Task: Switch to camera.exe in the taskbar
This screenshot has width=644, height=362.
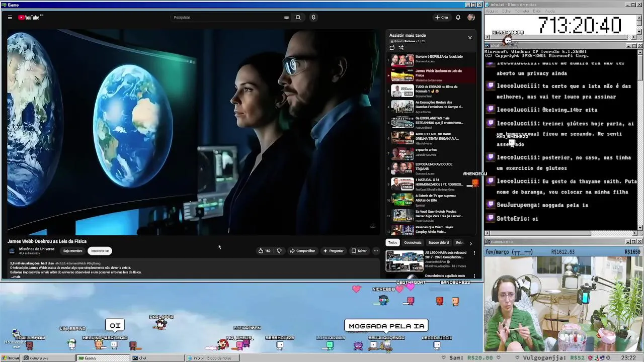Action: tap(48, 358)
